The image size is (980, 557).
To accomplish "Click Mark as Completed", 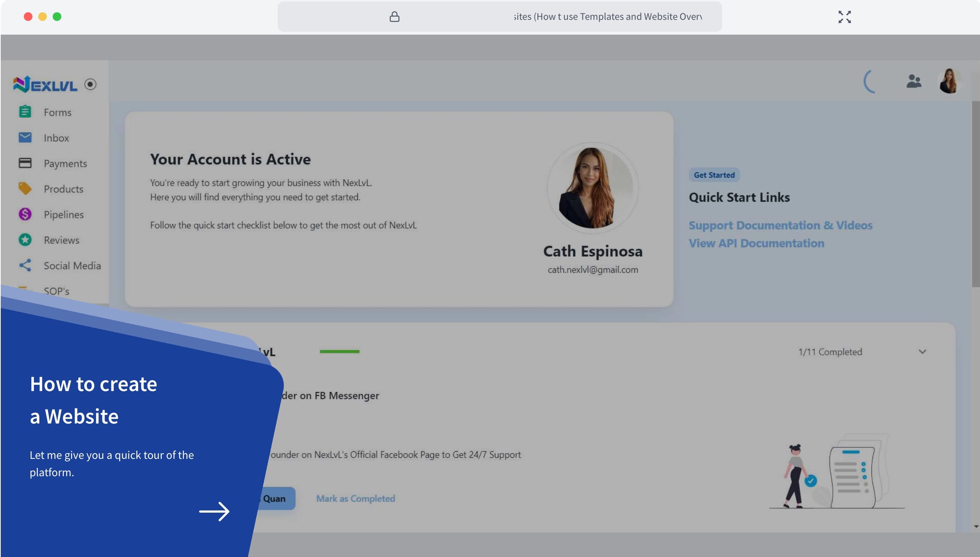I will [355, 498].
